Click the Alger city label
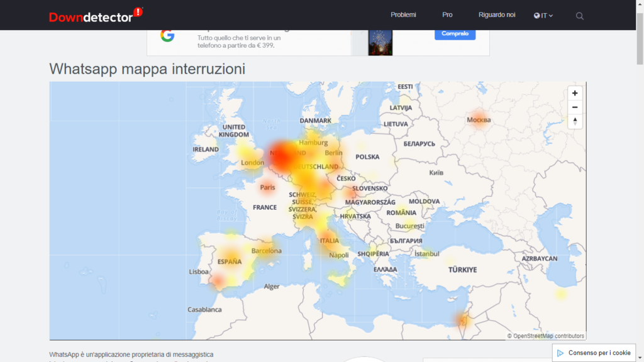Image resolution: width=644 pixels, height=362 pixels. [x=272, y=287]
